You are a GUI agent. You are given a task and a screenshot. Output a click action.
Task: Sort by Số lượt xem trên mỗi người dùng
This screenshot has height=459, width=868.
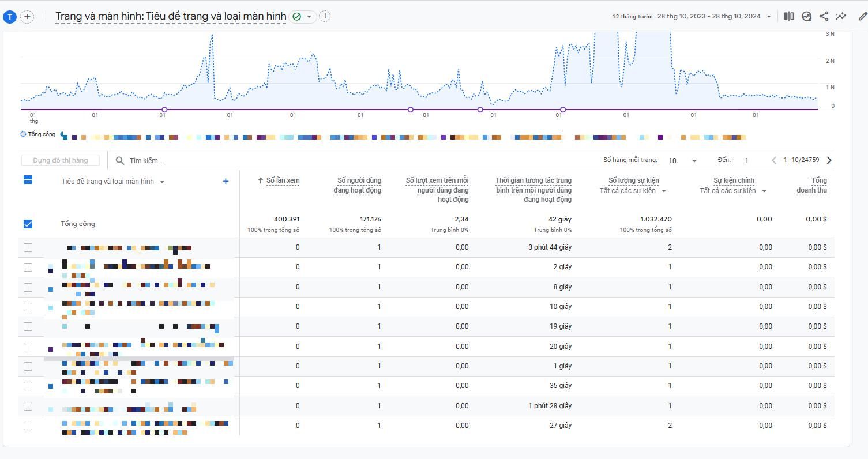(x=437, y=190)
